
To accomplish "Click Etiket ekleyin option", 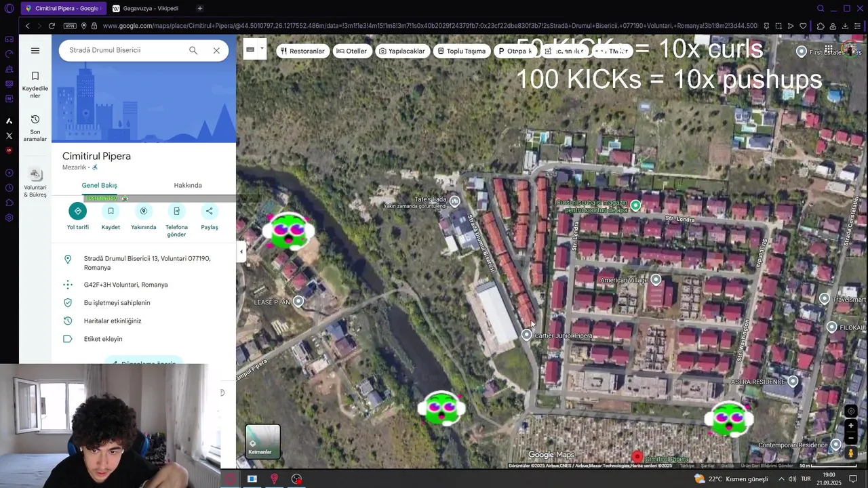I will point(144,339).
